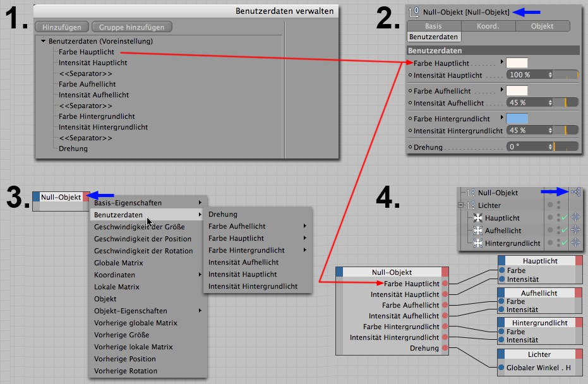
Task: Click the red corner of the Aufhellicht node
Action: click(x=579, y=292)
